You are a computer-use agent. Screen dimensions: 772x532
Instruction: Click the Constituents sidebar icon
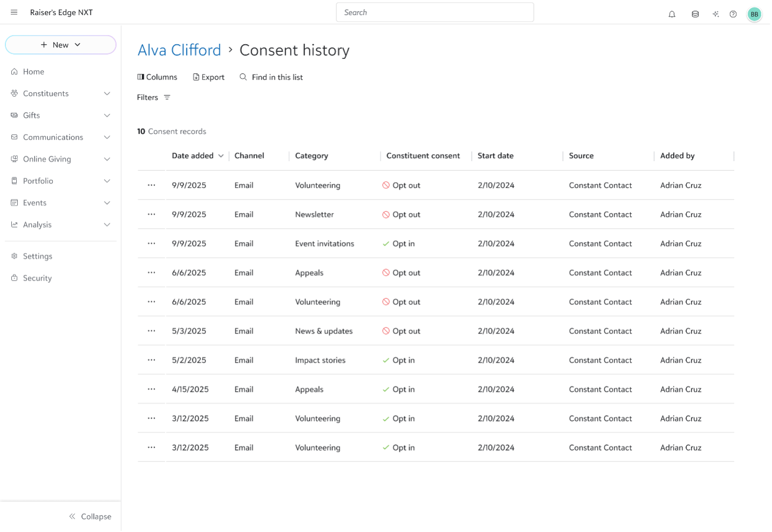point(15,93)
